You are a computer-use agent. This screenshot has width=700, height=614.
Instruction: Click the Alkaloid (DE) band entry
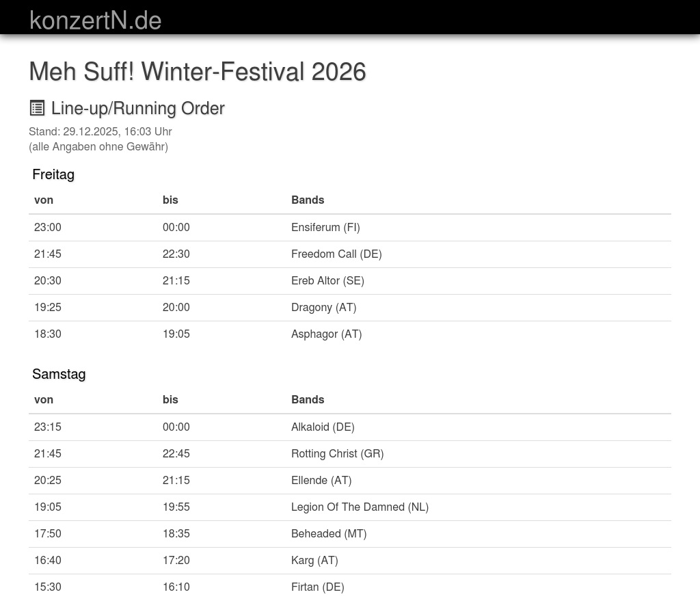coord(323,427)
